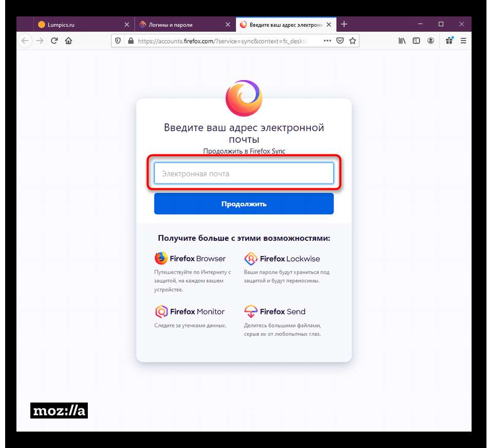Open the Firefox Monitor link
Viewport: 488px width, 448px height.
pyautogui.click(x=190, y=311)
